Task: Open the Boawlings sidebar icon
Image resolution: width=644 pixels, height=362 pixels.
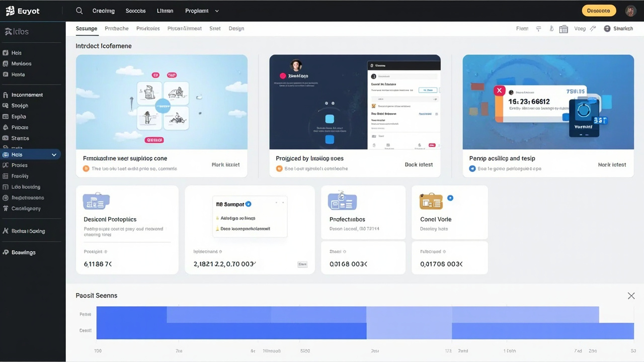Action: [6, 252]
